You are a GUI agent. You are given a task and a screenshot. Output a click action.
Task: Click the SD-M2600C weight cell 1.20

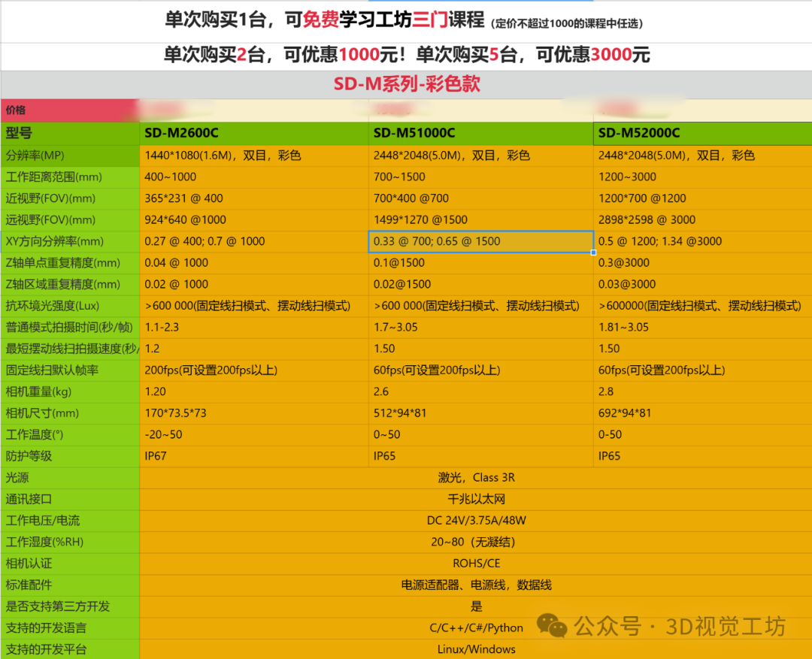[254, 392]
